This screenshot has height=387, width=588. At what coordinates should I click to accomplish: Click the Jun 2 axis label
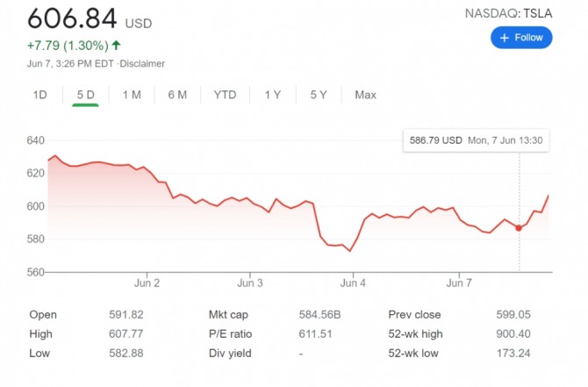pos(147,283)
